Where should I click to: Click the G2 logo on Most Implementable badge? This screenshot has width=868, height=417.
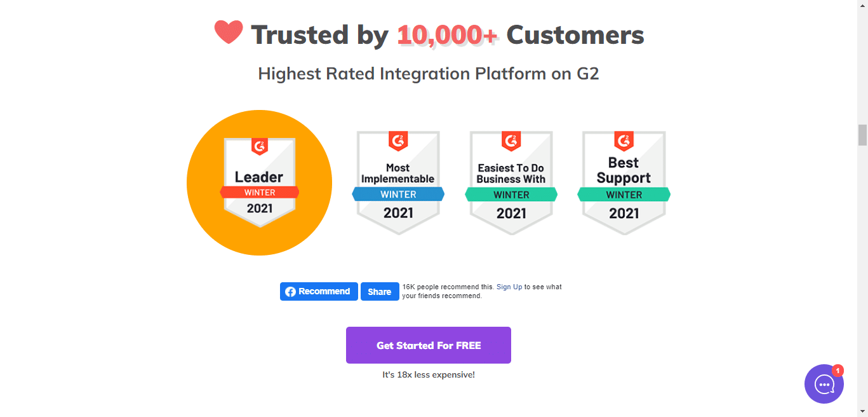click(398, 140)
